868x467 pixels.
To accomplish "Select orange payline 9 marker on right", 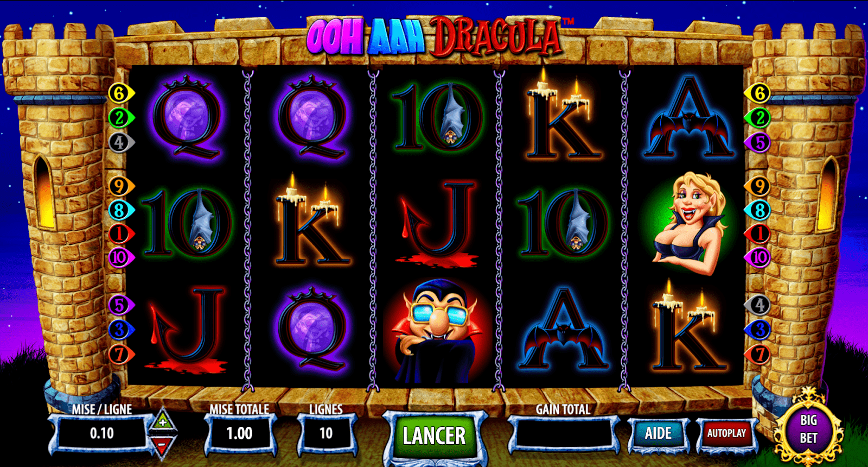I will (759, 187).
